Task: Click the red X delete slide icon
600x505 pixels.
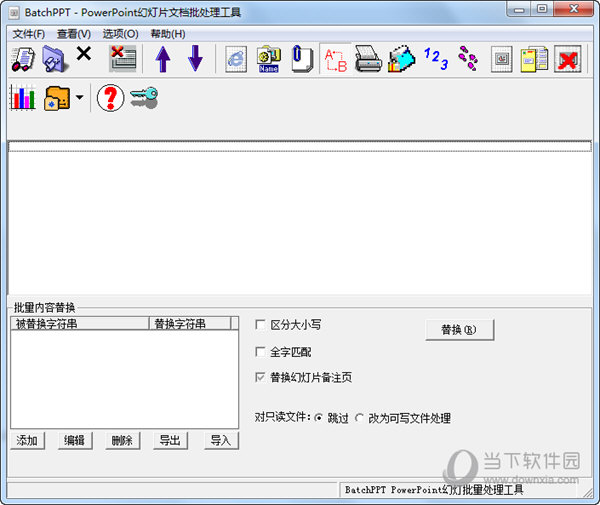Action: pos(567,59)
